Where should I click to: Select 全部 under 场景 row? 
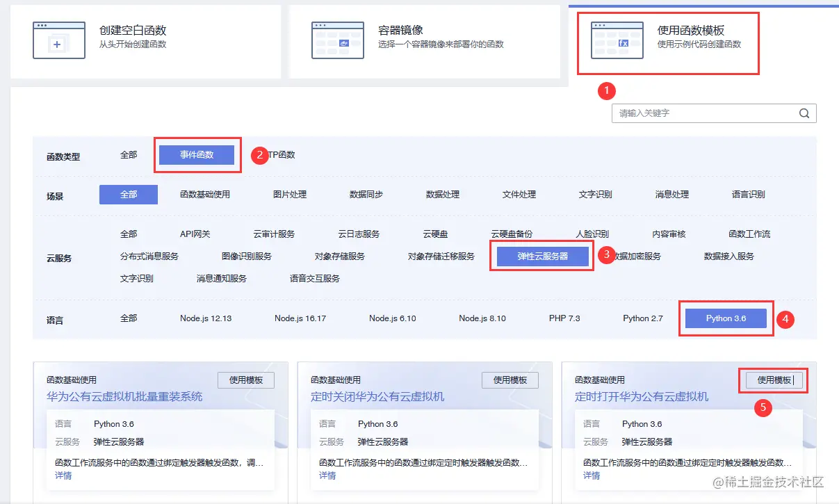(128, 195)
